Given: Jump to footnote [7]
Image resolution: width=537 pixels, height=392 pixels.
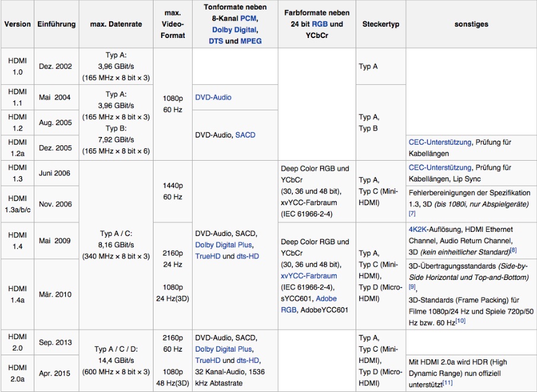Looking at the screenshot, I should click(412, 213).
